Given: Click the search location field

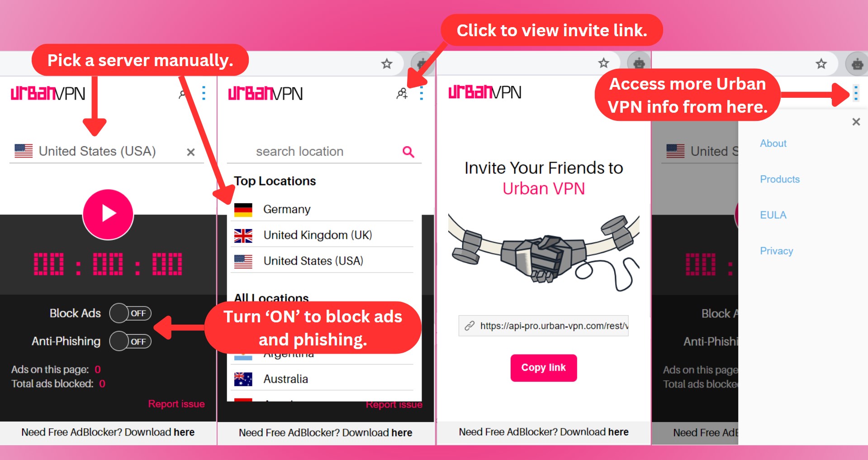Looking at the screenshot, I should coord(324,152).
